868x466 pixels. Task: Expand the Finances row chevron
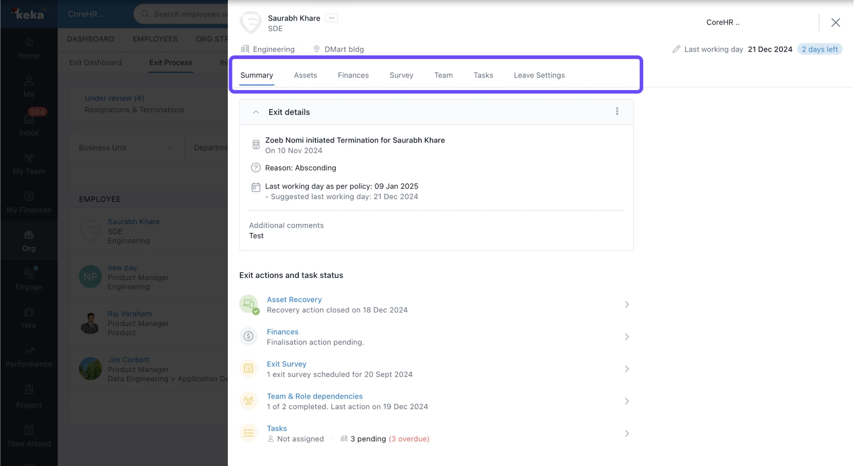coord(627,336)
